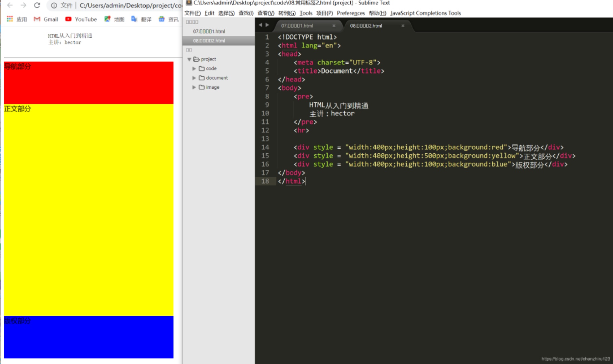
Task: Open the 帮助(H) menu
Action: [x=378, y=13]
